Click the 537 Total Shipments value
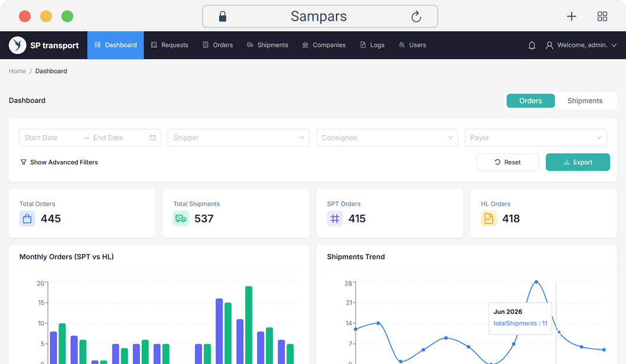The width and height of the screenshot is (626, 364). coord(204,218)
